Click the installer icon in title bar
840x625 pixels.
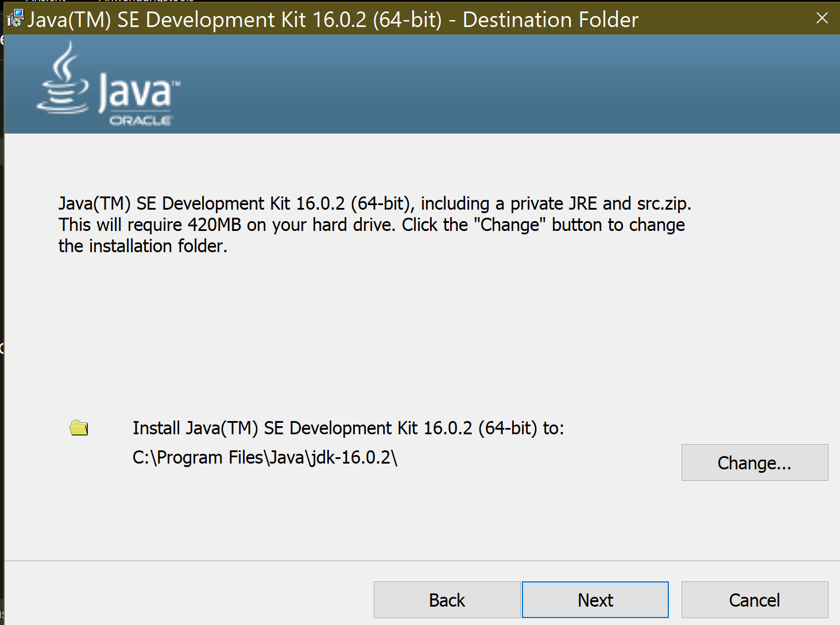pos(15,18)
